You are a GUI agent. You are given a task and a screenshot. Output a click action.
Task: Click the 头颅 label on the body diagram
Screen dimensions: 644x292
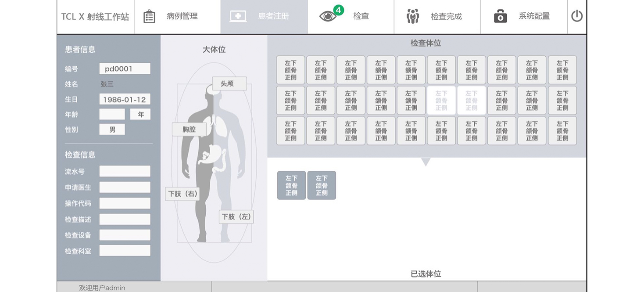(229, 83)
